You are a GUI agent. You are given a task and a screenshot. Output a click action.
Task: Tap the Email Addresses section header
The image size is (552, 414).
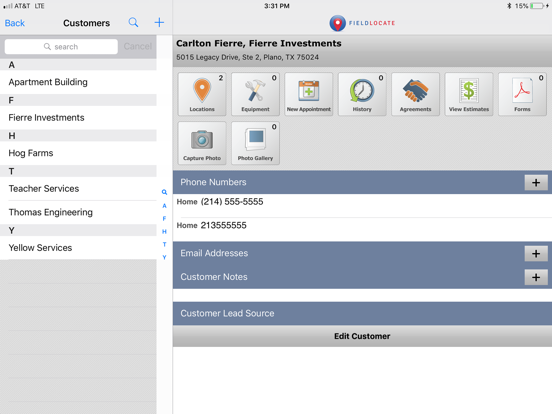[362, 253]
